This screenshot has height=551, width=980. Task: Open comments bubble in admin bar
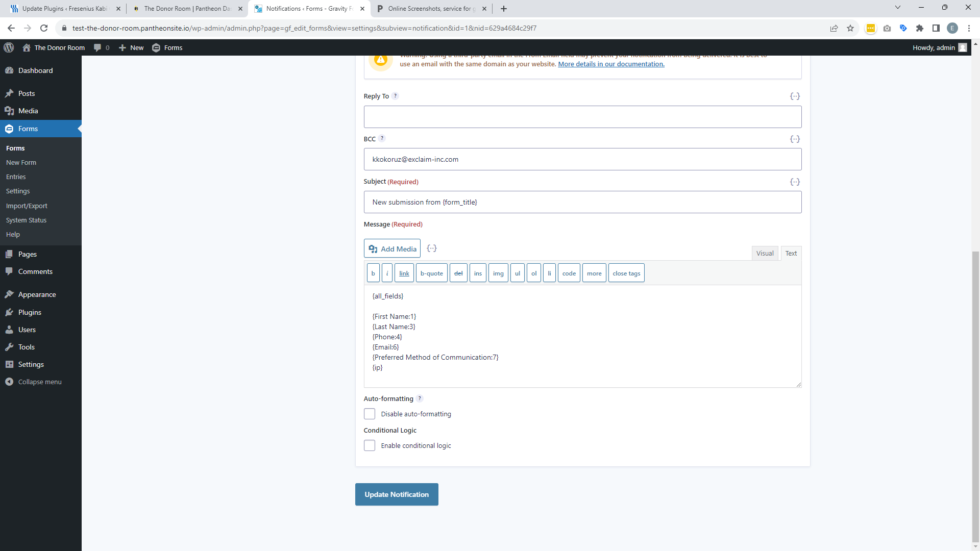click(x=97, y=47)
